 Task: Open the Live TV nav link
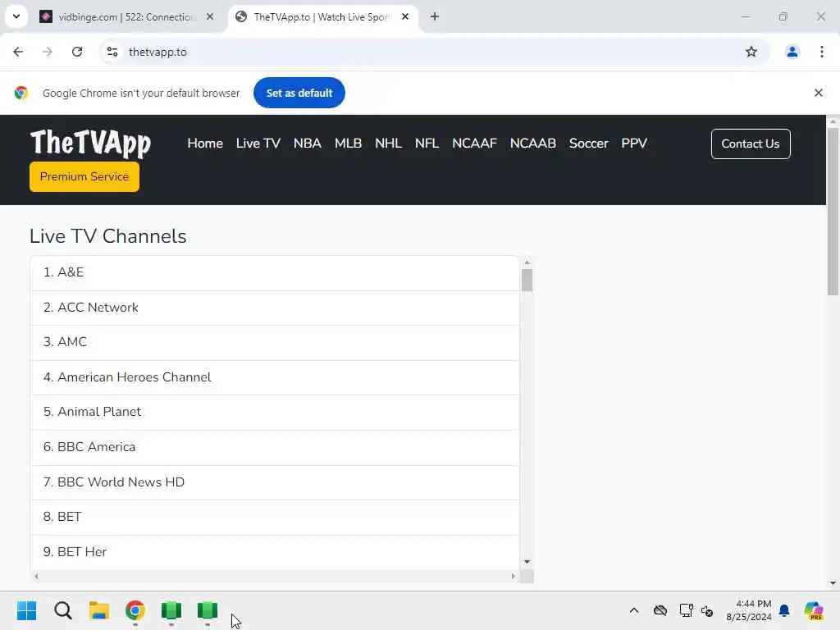click(258, 144)
